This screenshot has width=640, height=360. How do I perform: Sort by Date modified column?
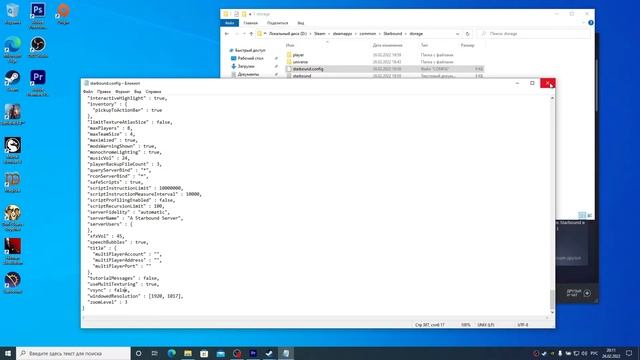click(x=388, y=45)
